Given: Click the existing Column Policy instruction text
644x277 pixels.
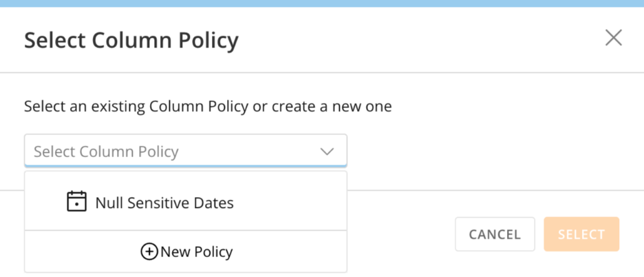Looking at the screenshot, I should coord(208,107).
